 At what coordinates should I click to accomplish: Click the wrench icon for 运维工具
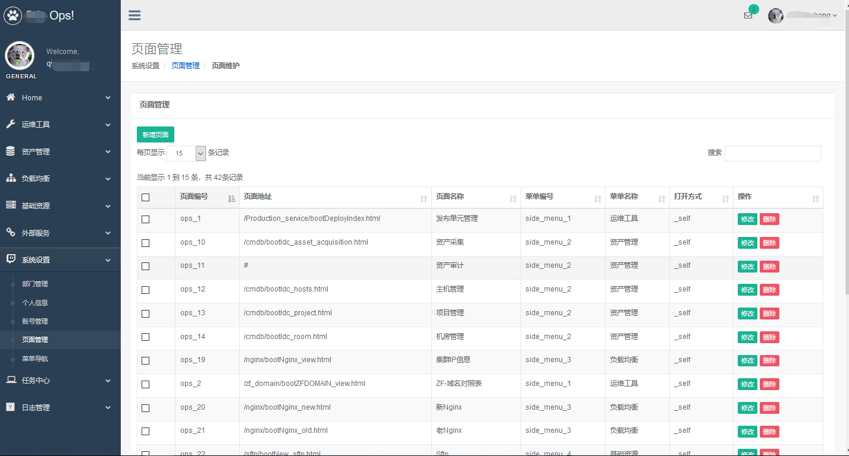coord(11,124)
